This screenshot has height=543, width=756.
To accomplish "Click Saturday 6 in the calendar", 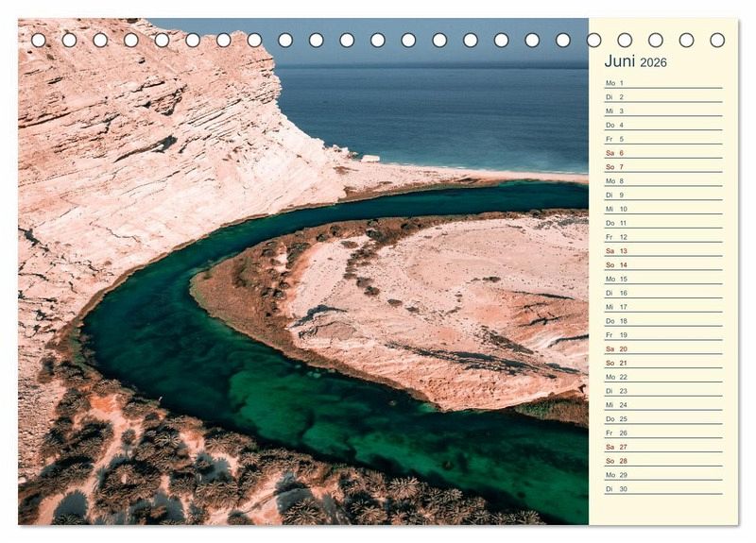I will [662, 153].
